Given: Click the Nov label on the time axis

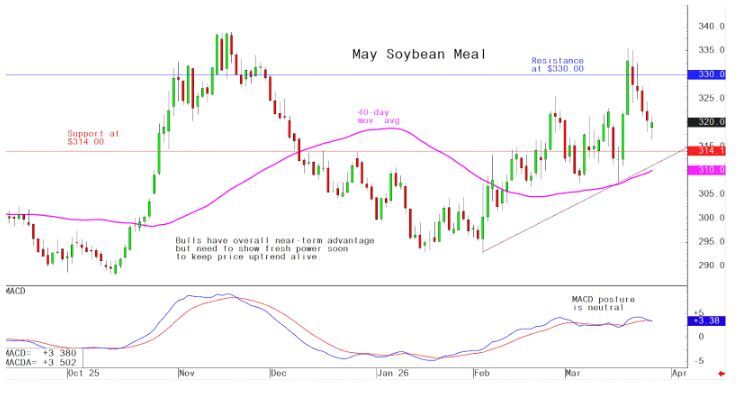Looking at the screenshot, I should point(185,374).
